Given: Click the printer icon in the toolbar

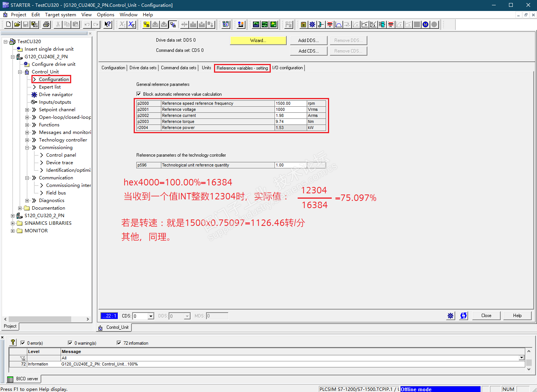Looking at the screenshot, I should pos(46,25).
